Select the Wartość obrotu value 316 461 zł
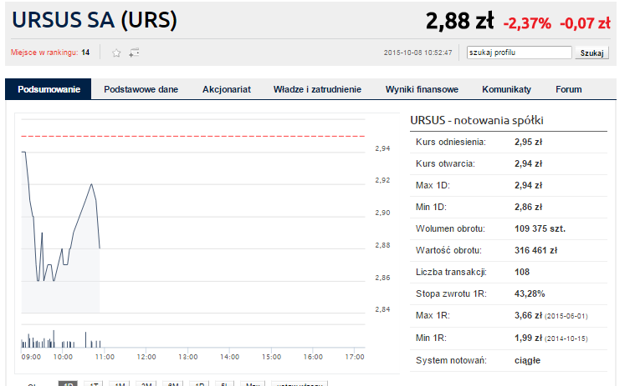Image resolution: width=640 pixels, height=386 pixels. pyautogui.click(x=536, y=250)
